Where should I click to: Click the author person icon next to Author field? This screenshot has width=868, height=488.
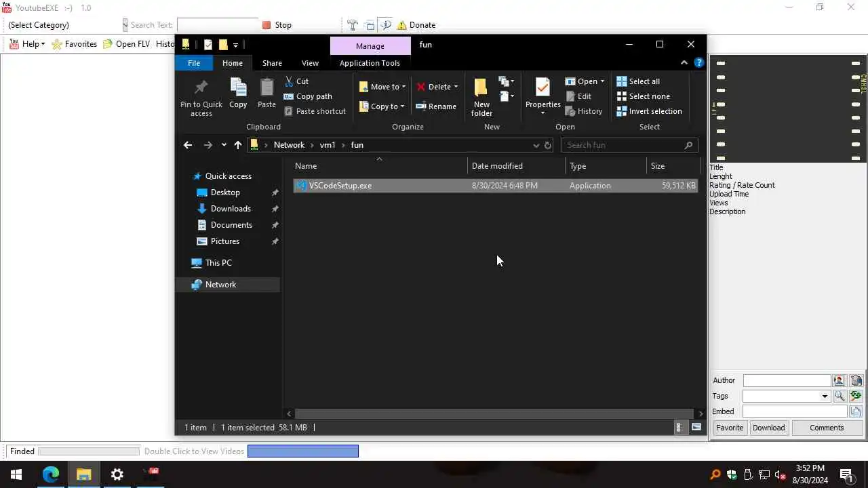click(839, 381)
